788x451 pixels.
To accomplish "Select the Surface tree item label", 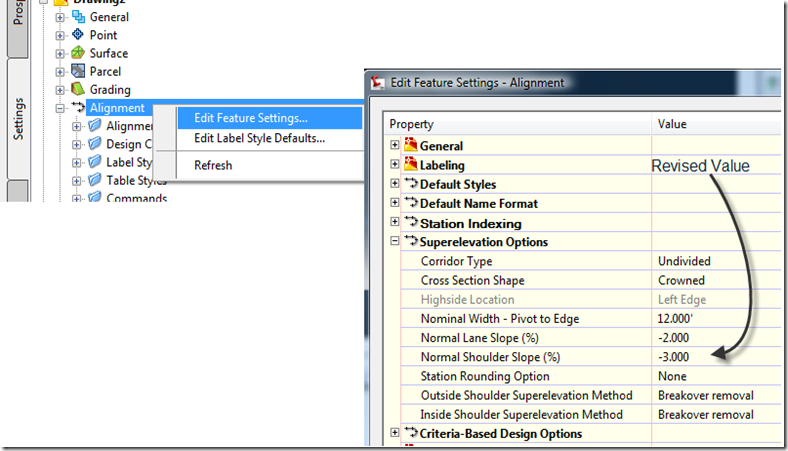I will point(109,53).
